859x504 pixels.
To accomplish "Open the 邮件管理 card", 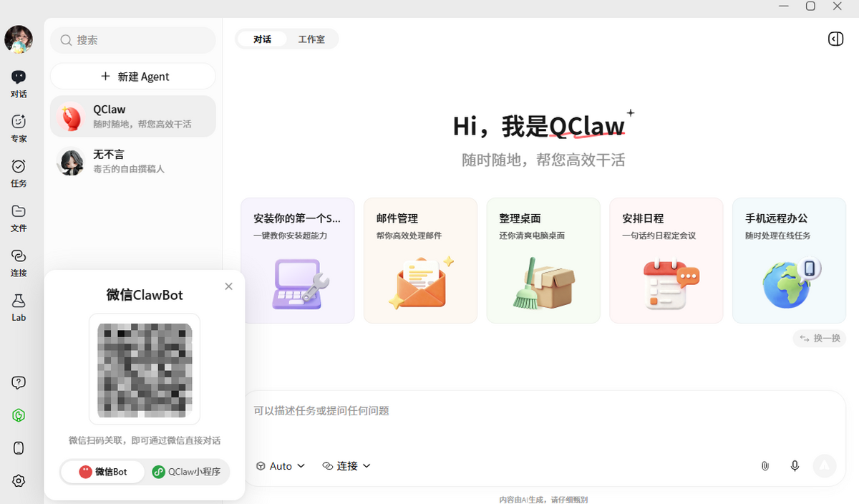I will [x=420, y=261].
